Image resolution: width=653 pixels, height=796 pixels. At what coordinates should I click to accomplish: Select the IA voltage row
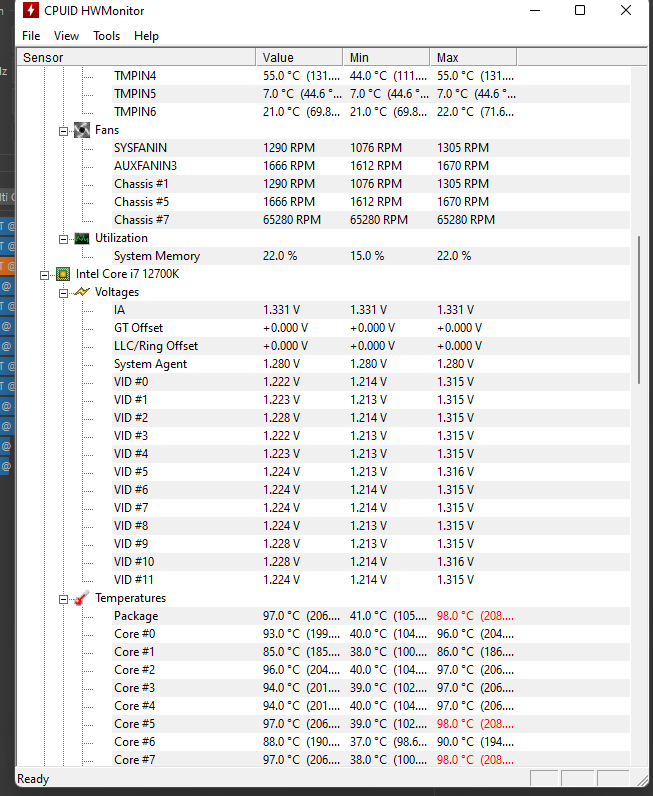coord(371,310)
